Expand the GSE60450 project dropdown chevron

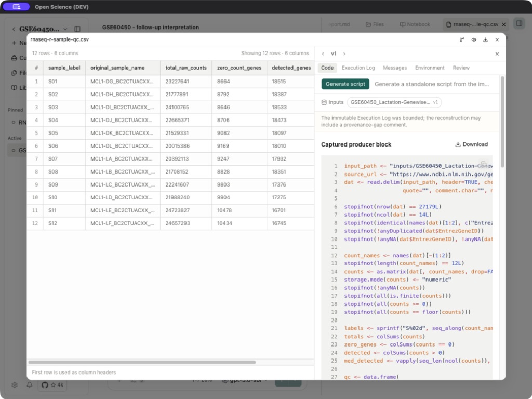[x=65, y=29]
